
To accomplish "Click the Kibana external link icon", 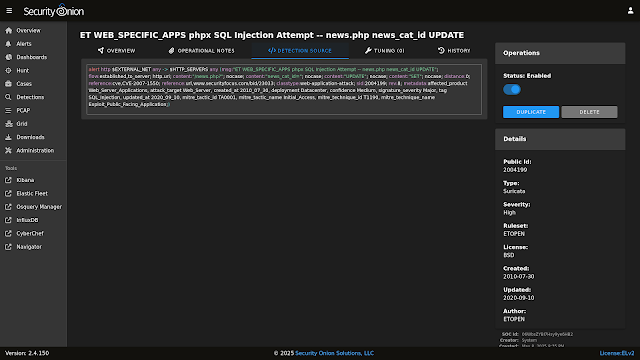I will [x=8, y=180].
